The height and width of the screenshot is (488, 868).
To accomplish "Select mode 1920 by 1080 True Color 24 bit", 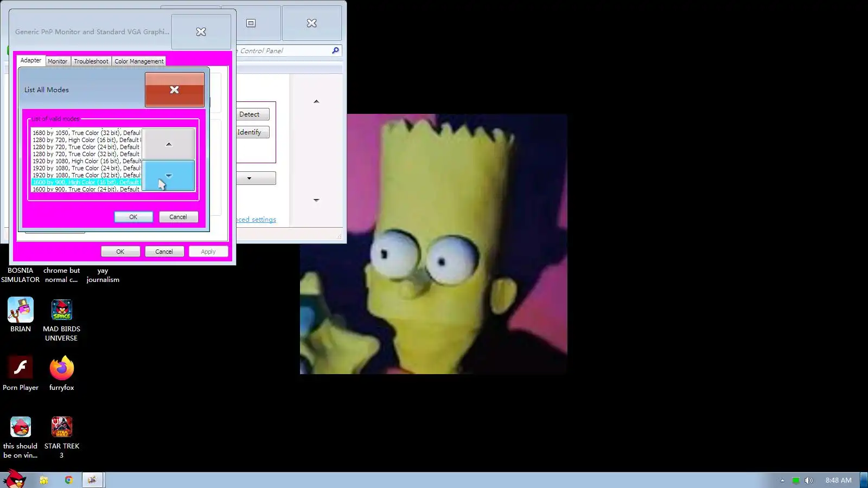I will [86, 168].
